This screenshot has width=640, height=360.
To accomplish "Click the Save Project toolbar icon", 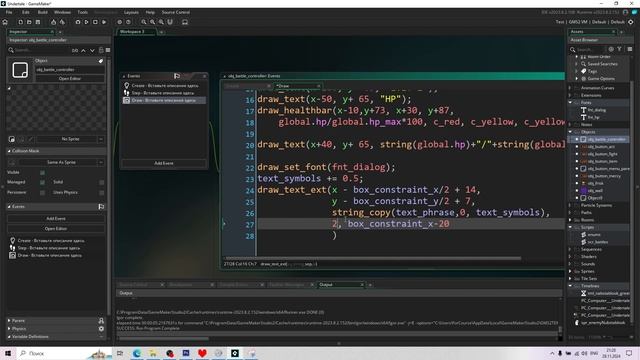I will point(38,22).
